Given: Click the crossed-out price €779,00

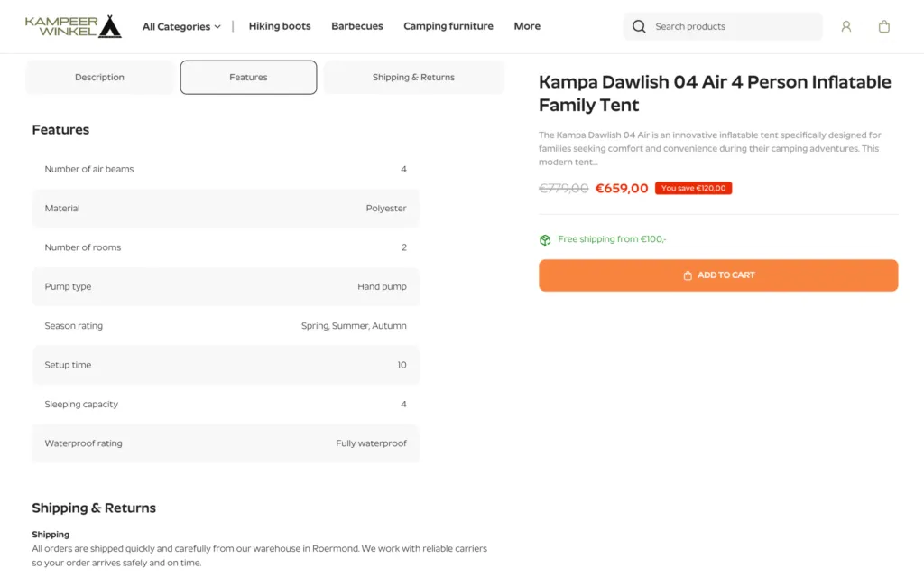Looking at the screenshot, I should click(x=563, y=188).
